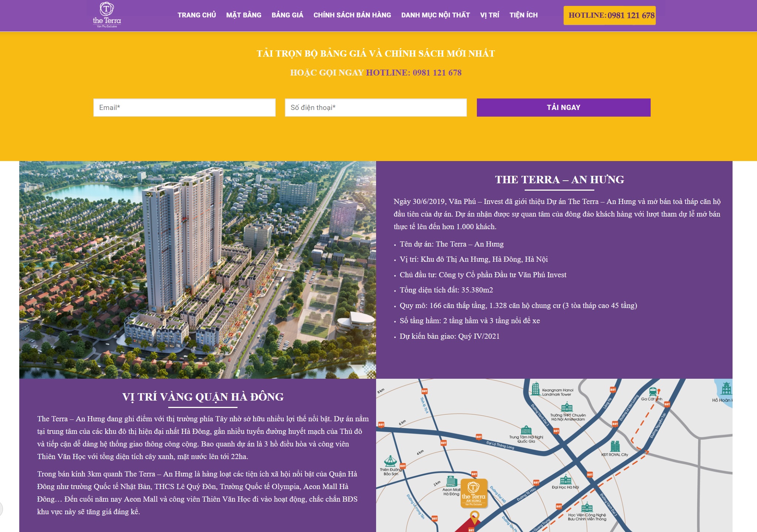The height and width of the screenshot is (532, 757).
Task: Click the Đại Học Hà Nội school icon
Action: [x=565, y=480]
